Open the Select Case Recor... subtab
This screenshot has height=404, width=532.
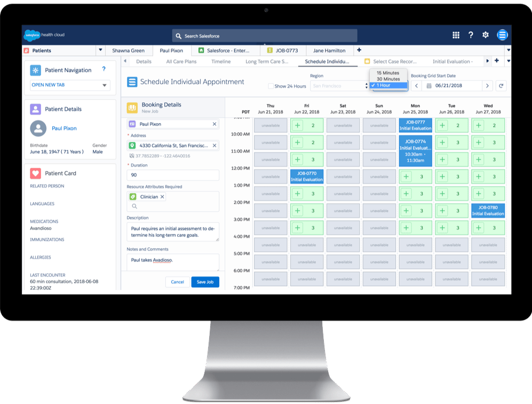pyautogui.click(x=391, y=61)
